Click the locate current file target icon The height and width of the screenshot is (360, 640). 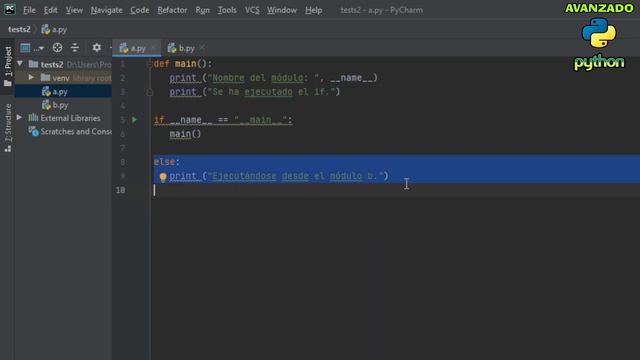(x=57, y=48)
